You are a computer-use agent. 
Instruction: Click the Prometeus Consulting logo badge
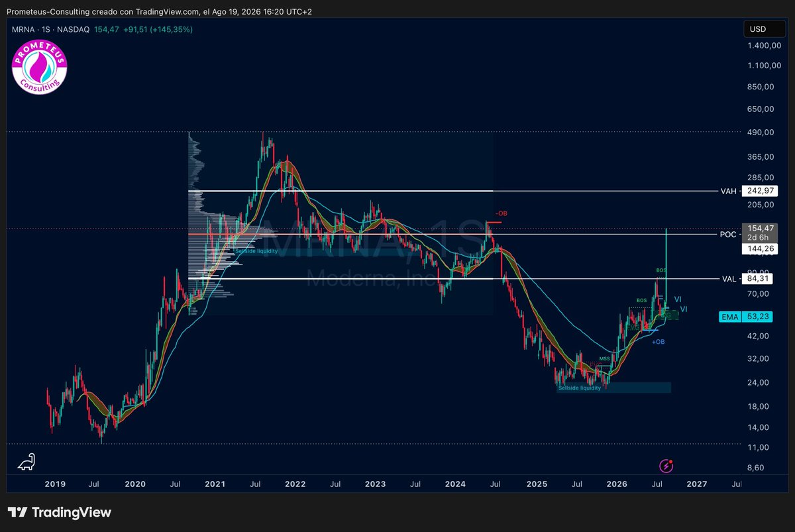pos(40,66)
